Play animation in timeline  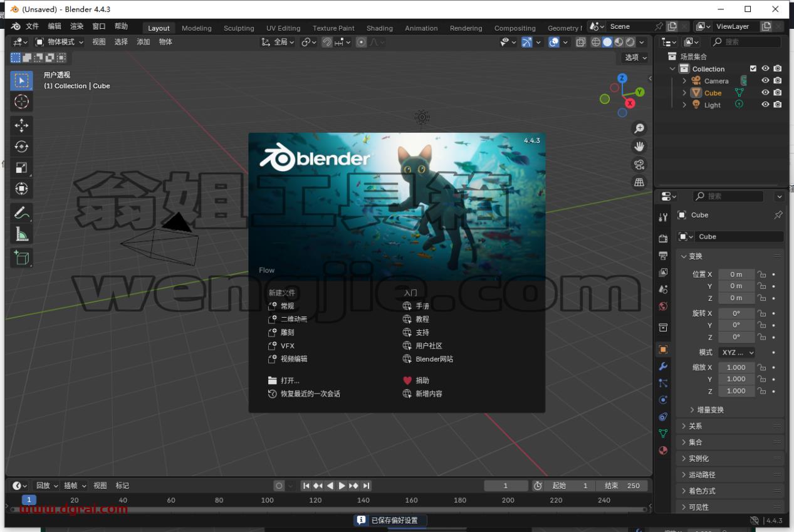(342, 486)
